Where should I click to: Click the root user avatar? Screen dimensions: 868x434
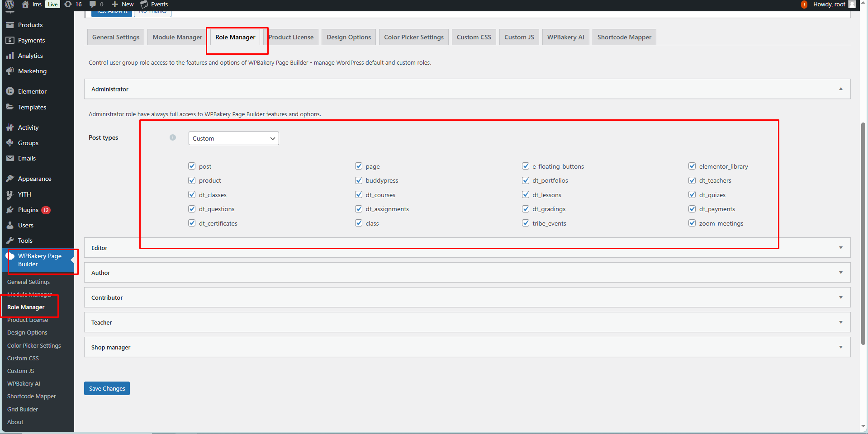(x=852, y=4)
